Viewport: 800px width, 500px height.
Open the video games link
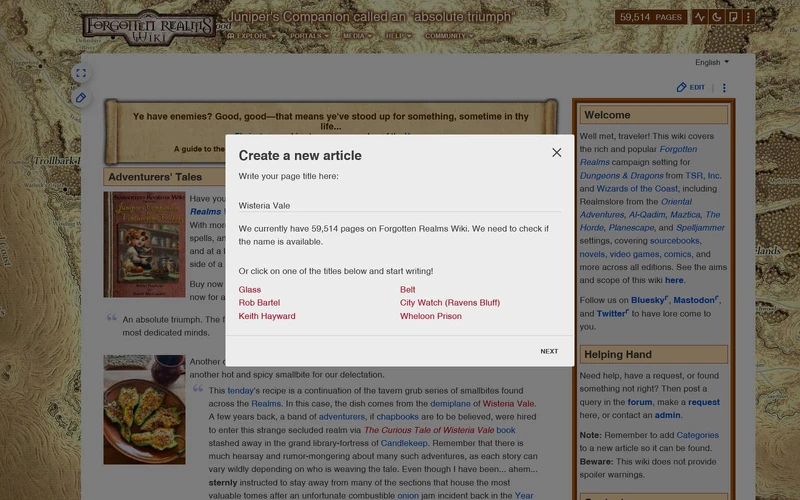point(634,254)
